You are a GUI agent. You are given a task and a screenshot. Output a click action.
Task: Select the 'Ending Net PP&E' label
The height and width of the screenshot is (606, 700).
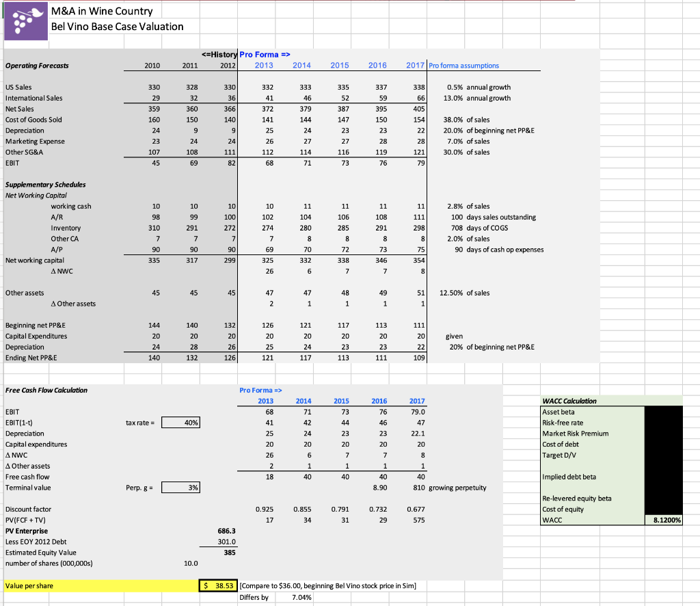pyautogui.click(x=31, y=358)
